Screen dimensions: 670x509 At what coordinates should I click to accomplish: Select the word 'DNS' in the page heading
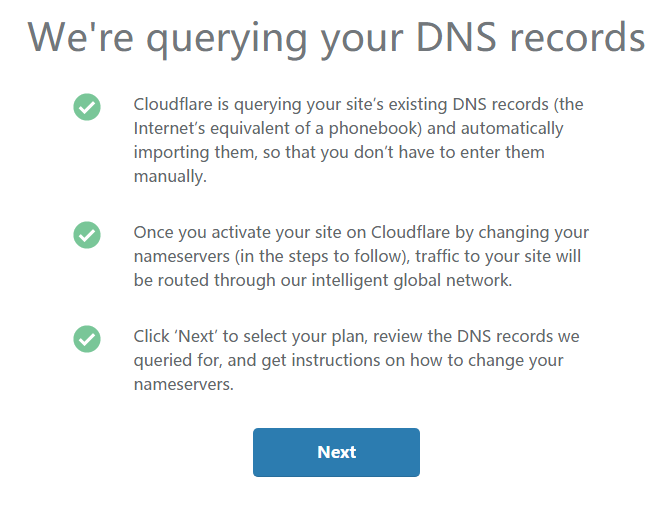point(456,37)
